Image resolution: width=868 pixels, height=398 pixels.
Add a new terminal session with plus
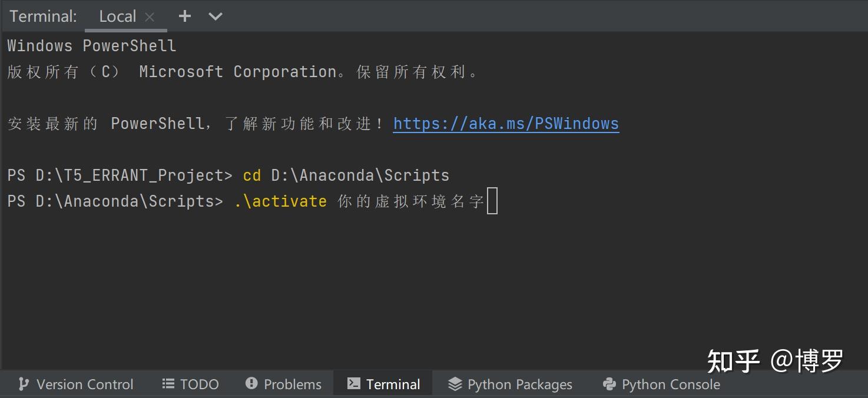click(185, 16)
